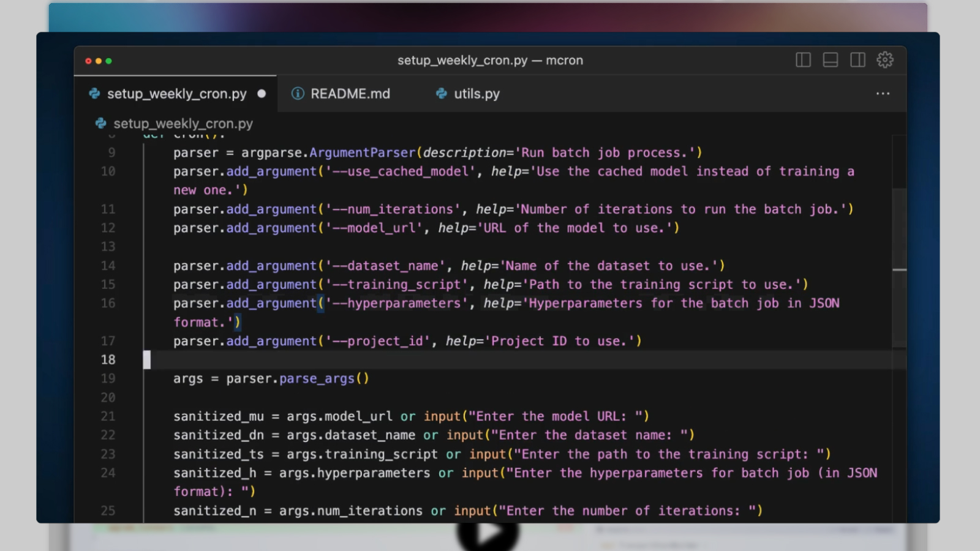Click the video play button at bottom
This screenshot has width=980, height=551.
click(x=488, y=533)
